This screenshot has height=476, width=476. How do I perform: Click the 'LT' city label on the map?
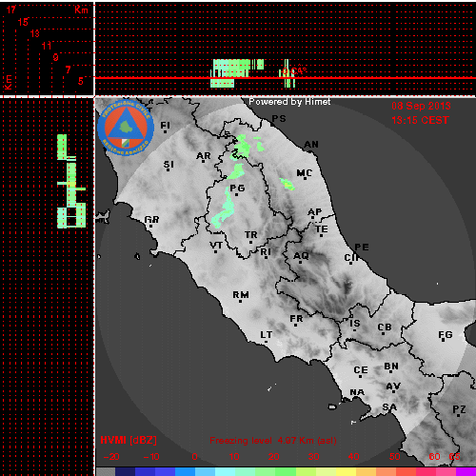[267, 335]
